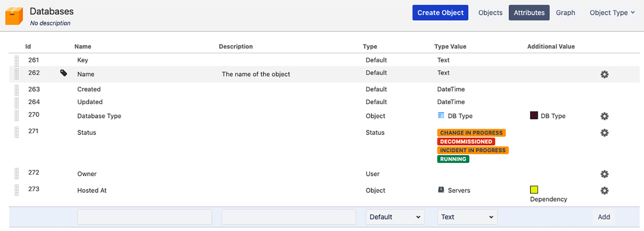Click the Servers object icon
This screenshot has height=231, width=644.
[x=441, y=190]
